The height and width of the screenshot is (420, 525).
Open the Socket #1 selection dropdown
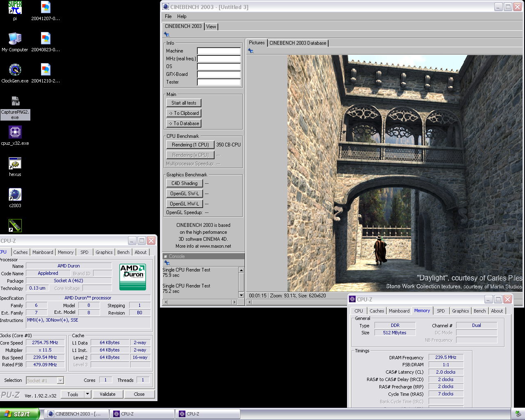point(45,381)
